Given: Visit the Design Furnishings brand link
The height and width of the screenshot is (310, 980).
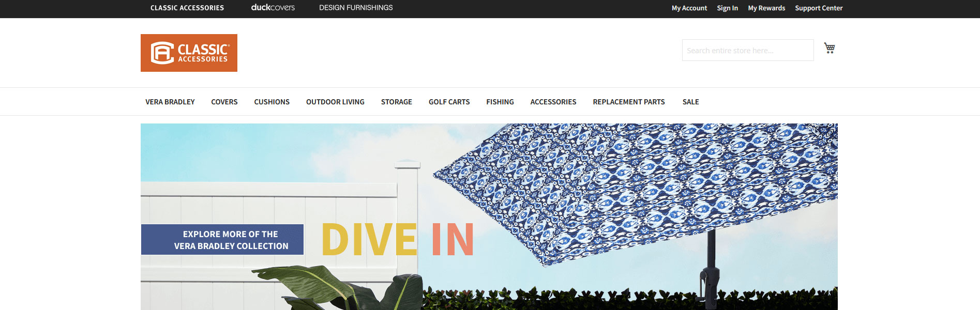Looking at the screenshot, I should [356, 8].
